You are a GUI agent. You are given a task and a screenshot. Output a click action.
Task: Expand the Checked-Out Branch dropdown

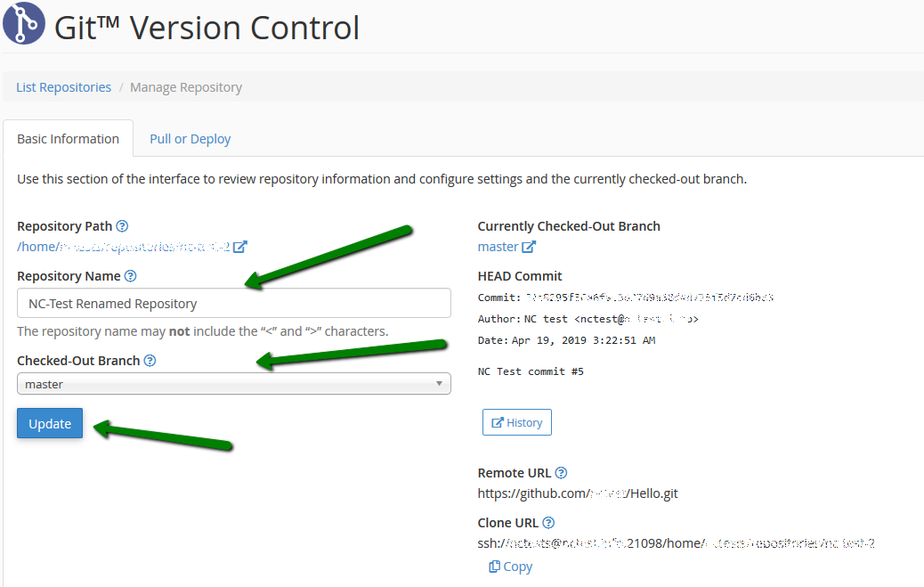click(x=234, y=384)
